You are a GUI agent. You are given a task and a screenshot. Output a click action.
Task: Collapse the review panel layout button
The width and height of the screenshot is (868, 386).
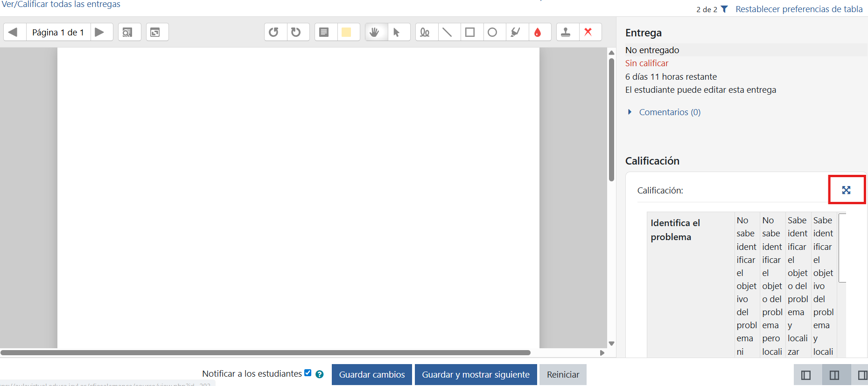[806, 375]
